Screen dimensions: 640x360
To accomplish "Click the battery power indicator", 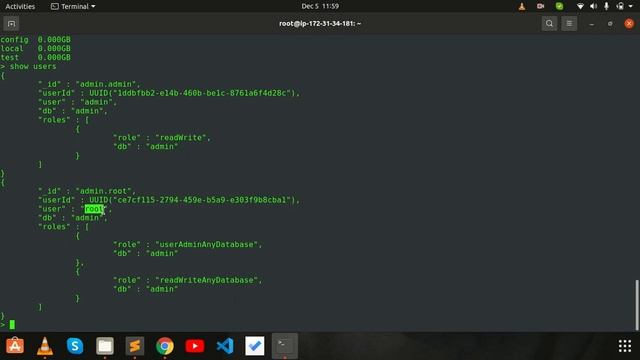I will pyautogui.click(x=620, y=6).
